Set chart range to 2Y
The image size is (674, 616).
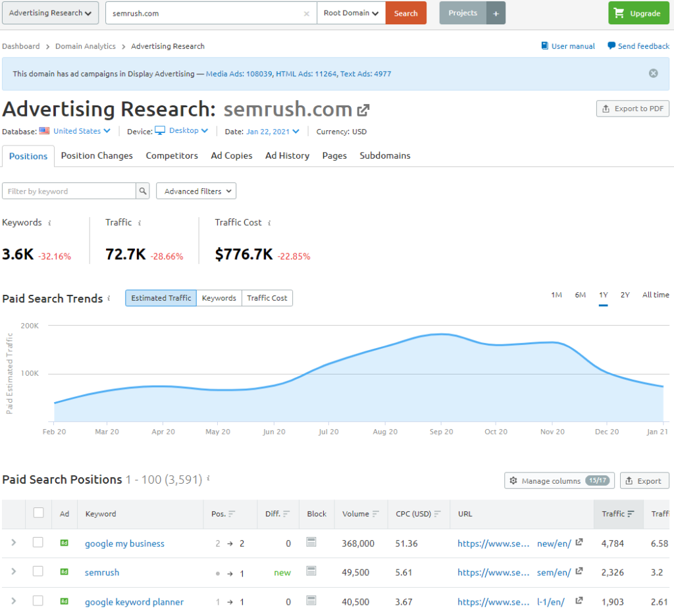coord(625,295)
